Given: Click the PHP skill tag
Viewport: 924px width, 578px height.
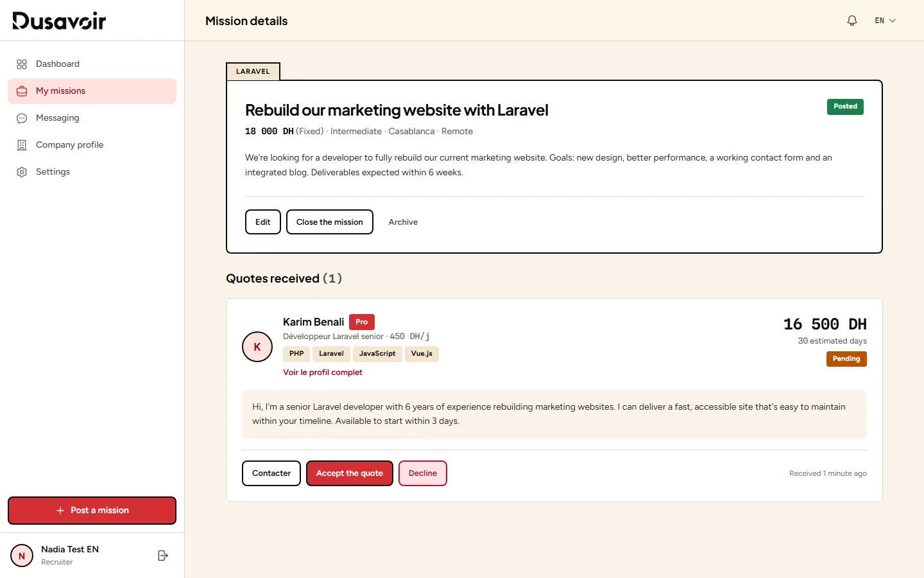Looking at the screenshot, I should point(296,354).
